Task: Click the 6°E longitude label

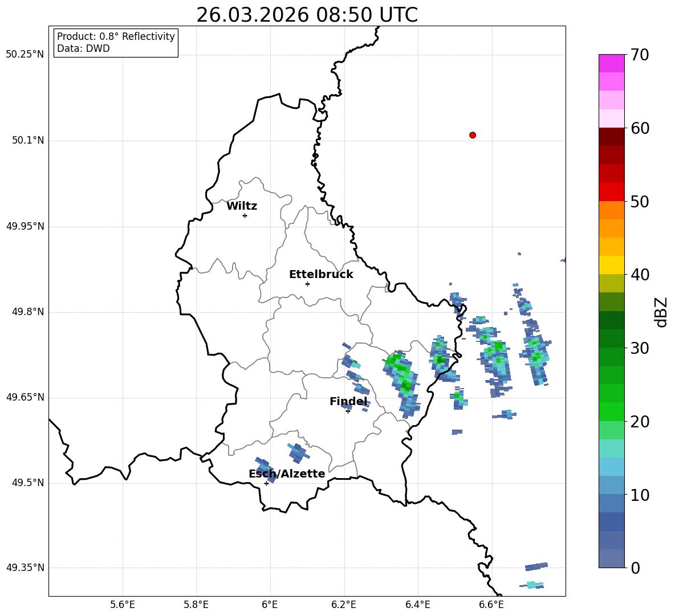Action: pyautogui.click(x=270, y=605)
